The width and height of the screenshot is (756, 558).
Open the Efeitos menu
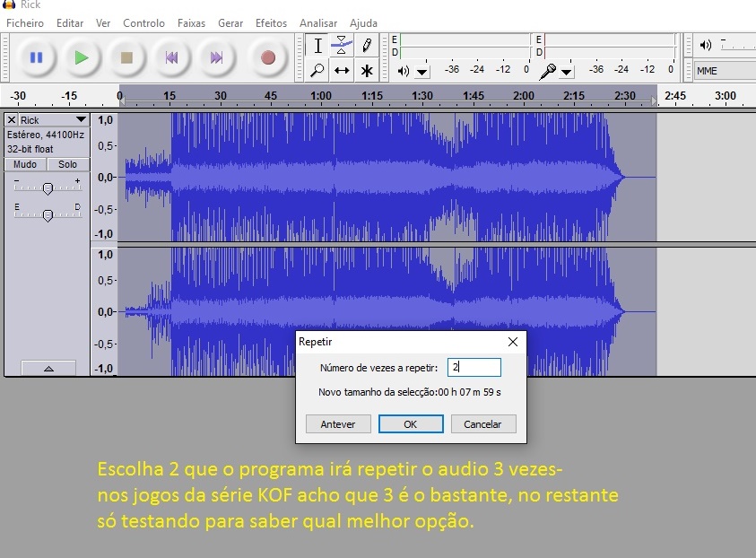tap(271, 23)
